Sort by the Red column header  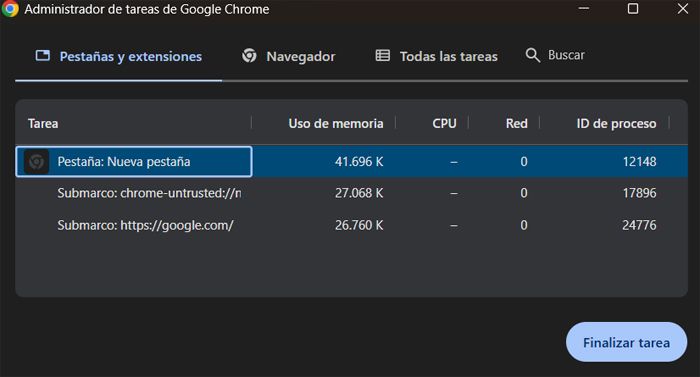(517, 123)
